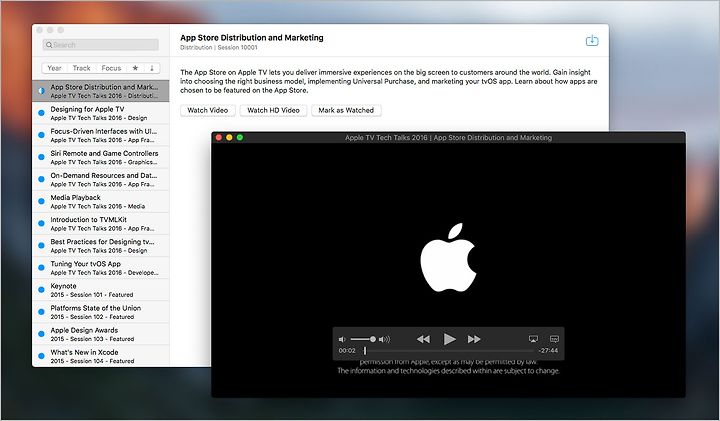Screen dimensions: 720x421
Task: Select Best Practices for Designing session
Action: [x=101, y=245]
